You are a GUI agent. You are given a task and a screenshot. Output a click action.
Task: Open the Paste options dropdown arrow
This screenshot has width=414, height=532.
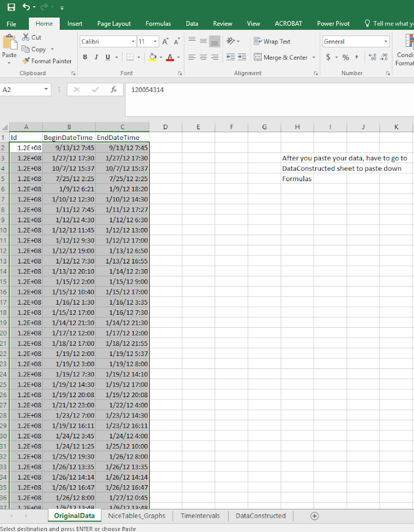click(x=9, y=63)
